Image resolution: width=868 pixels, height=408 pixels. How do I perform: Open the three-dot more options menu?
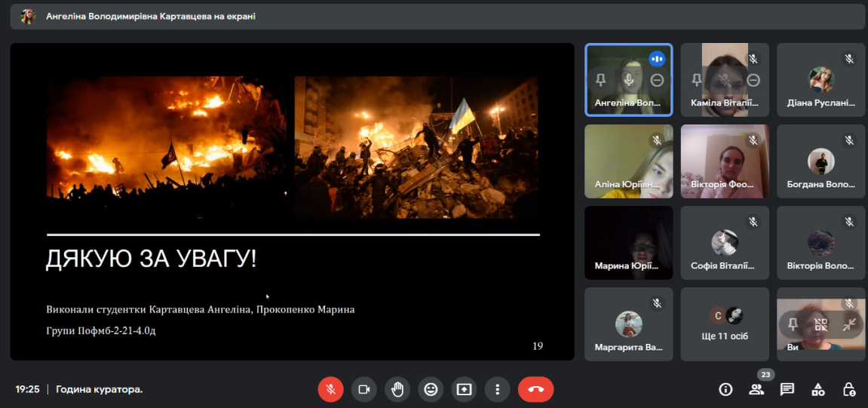pyautogui.click(x=497, y=389)
